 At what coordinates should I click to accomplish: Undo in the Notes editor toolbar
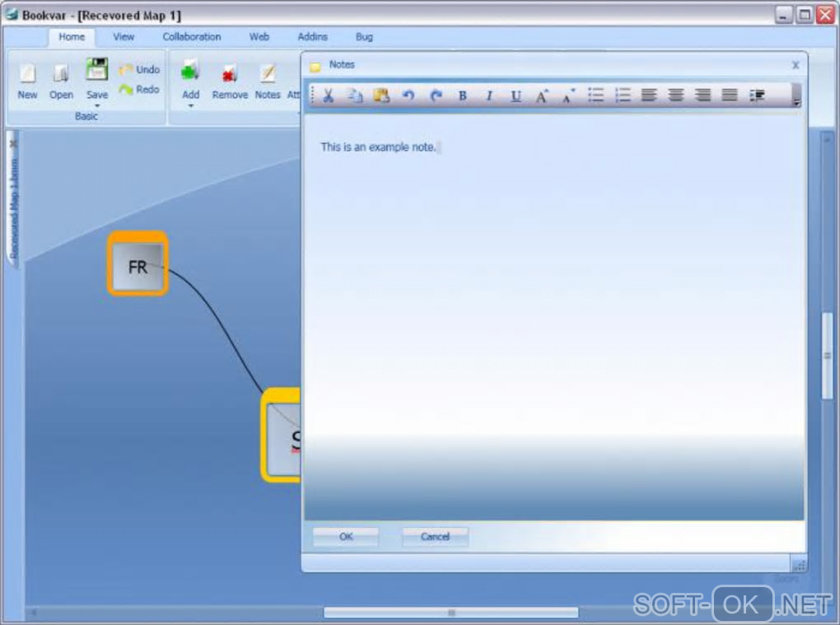tap(408, 96)
